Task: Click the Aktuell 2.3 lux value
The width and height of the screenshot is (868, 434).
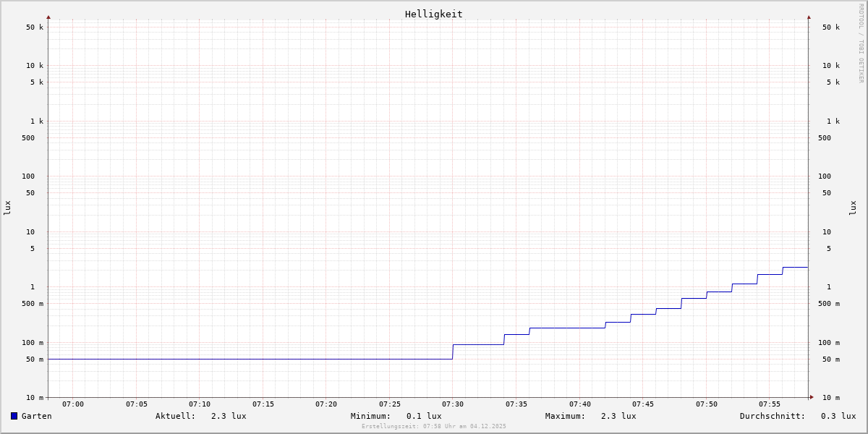Action: tap(228, 416)
